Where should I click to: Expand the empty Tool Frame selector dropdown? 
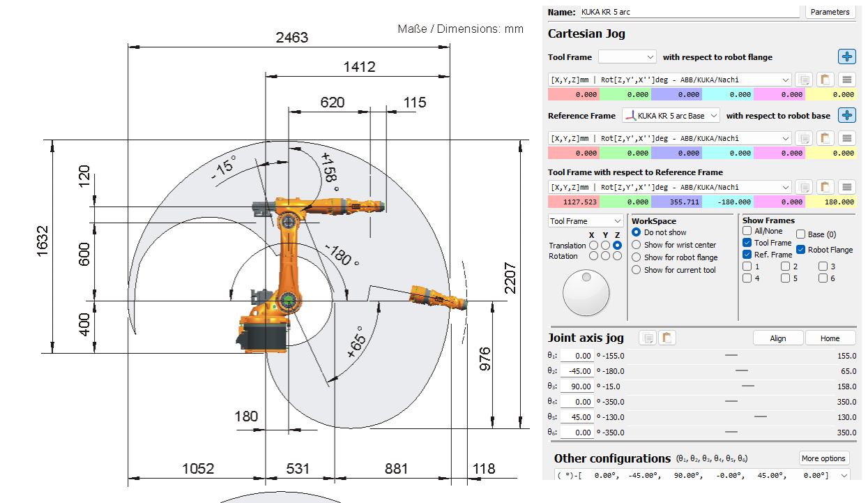[x=627, y=57]
